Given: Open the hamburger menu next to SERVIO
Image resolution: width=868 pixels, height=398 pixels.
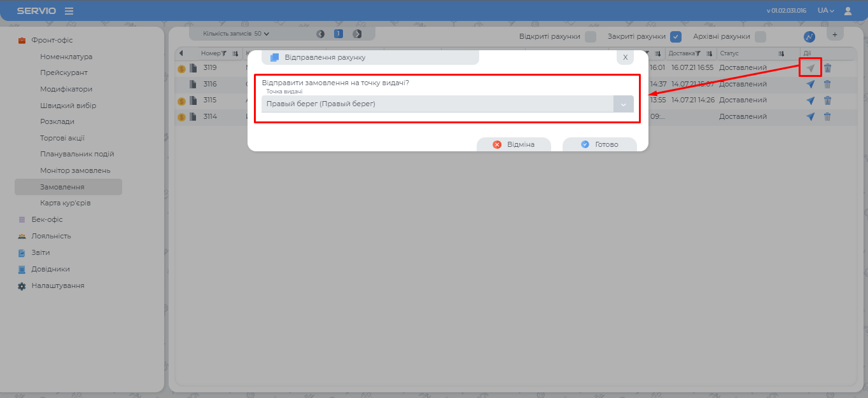Looking at the screenshot, I should tap(69, 11).
